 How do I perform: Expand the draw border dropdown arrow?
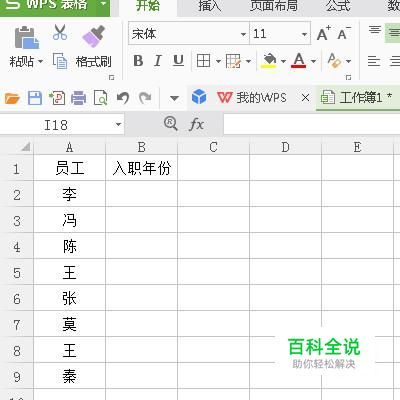pos(248,61)
